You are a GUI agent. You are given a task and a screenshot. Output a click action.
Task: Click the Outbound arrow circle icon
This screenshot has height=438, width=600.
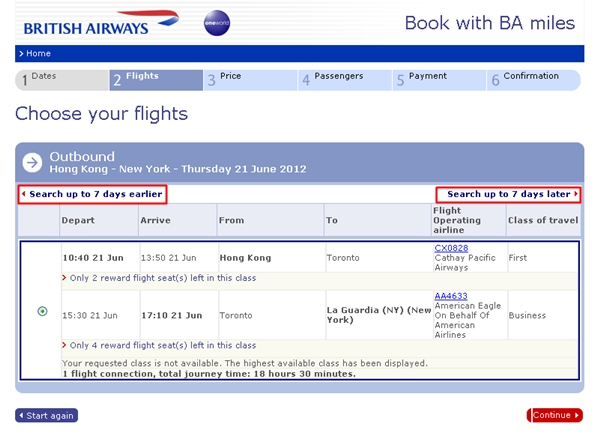click(32, 163)
